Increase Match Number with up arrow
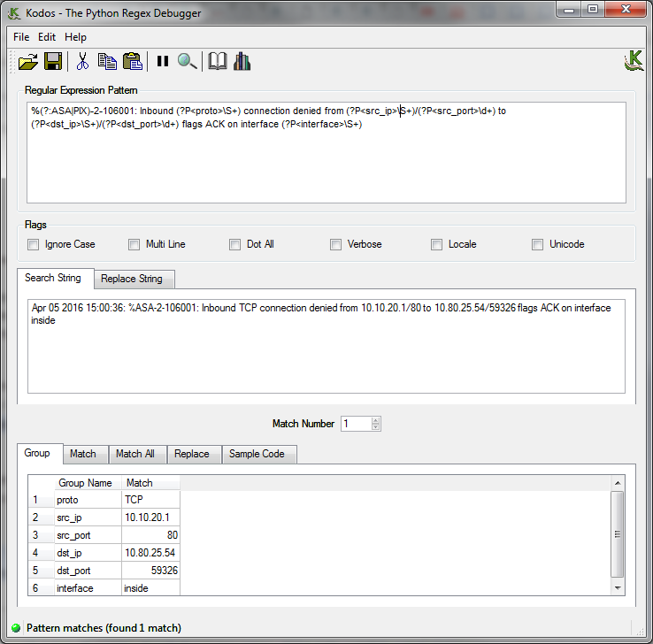The height and width of the screenshot is (644, 653). [x=375, y=420]
